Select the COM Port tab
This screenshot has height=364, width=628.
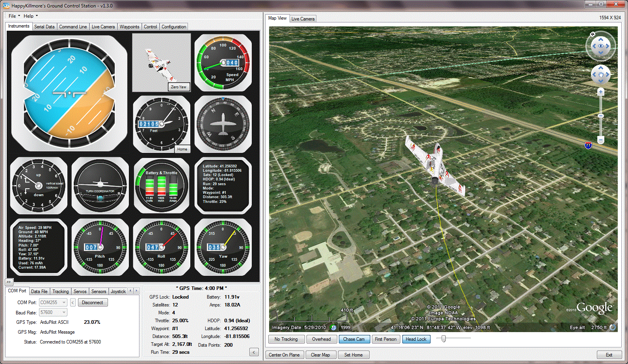coord(17,291)
